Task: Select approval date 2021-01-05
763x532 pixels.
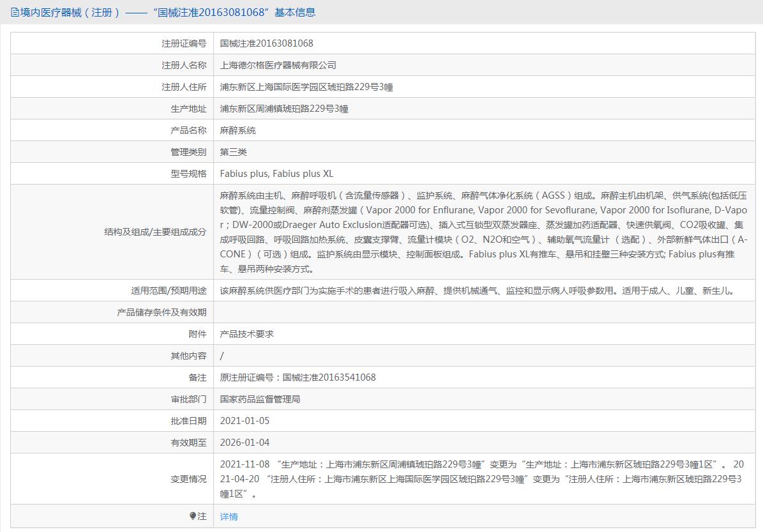Action: coord(245,421)
